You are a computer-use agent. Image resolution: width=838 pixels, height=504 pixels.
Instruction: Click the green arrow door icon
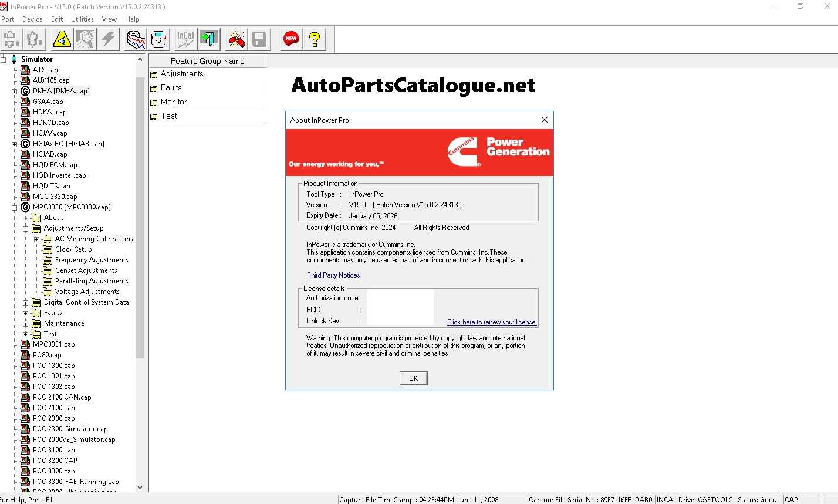(208, 39)
